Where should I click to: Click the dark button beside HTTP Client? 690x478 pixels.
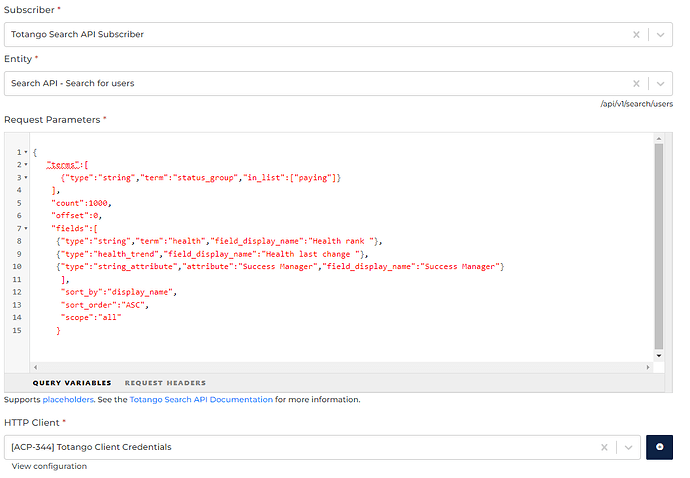(x=659, y=447)
